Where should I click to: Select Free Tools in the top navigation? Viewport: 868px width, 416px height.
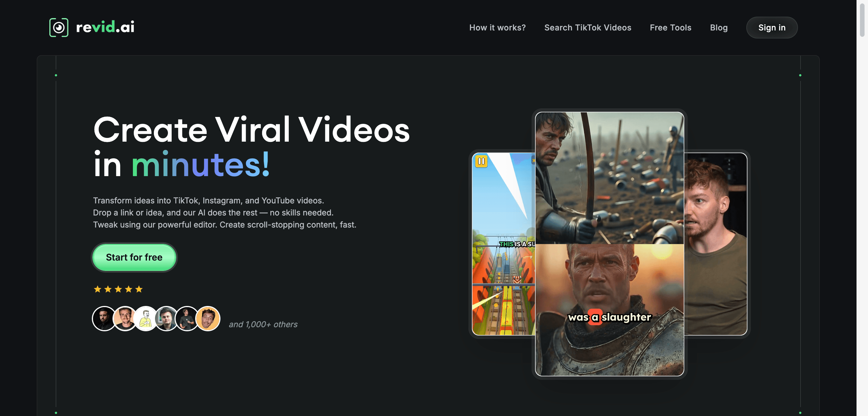pos(670,28)
